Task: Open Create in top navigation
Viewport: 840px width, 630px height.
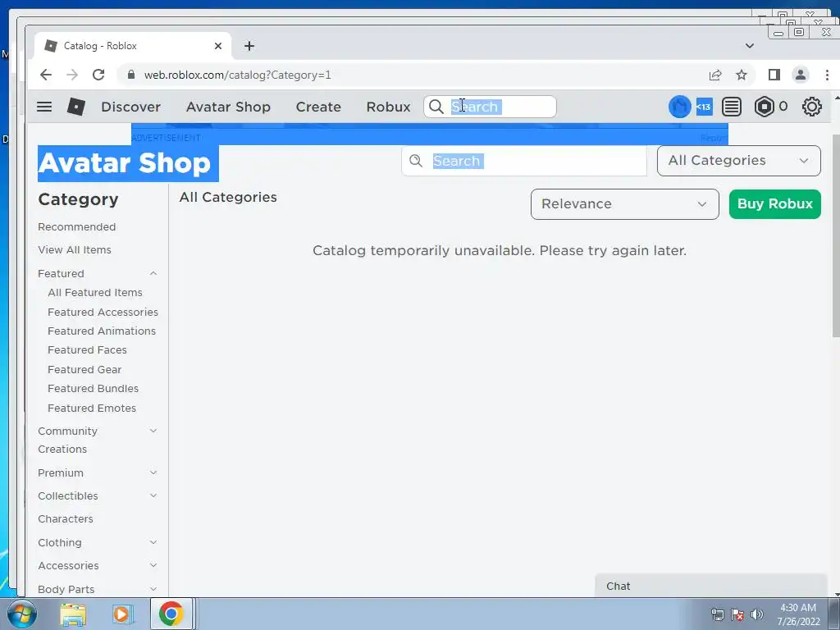Action: coord(318,107)
